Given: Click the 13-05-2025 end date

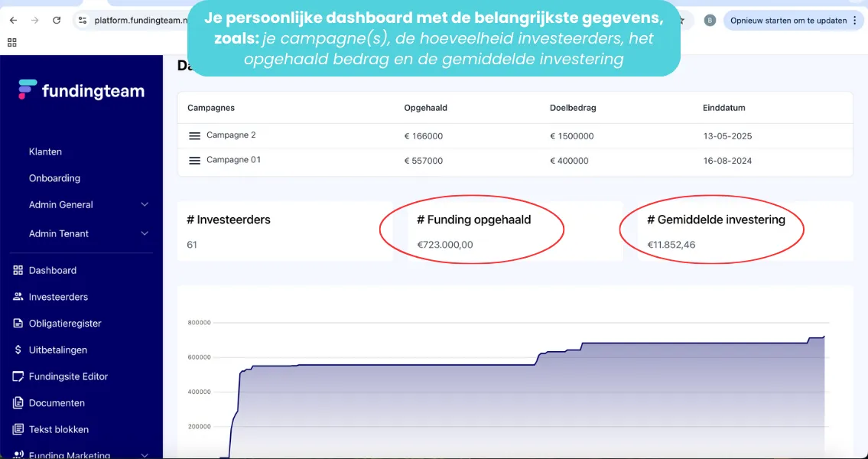Looking at the screenshot, I should point(727,136).
